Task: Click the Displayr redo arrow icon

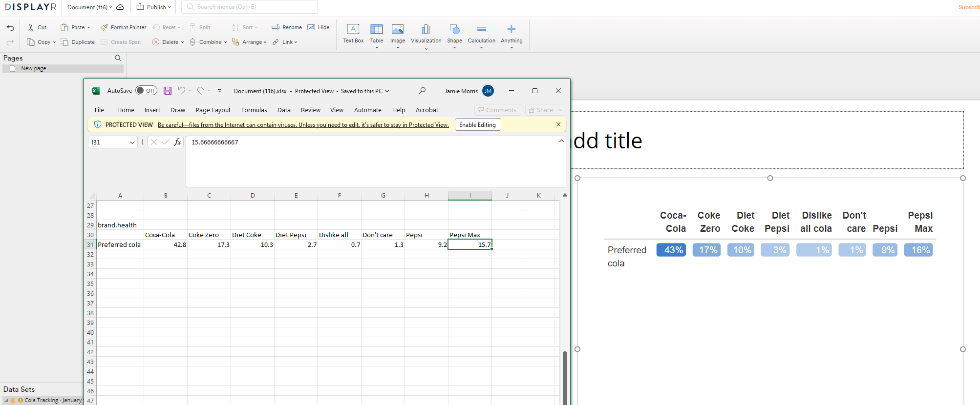Action: [x=10, y=42]
